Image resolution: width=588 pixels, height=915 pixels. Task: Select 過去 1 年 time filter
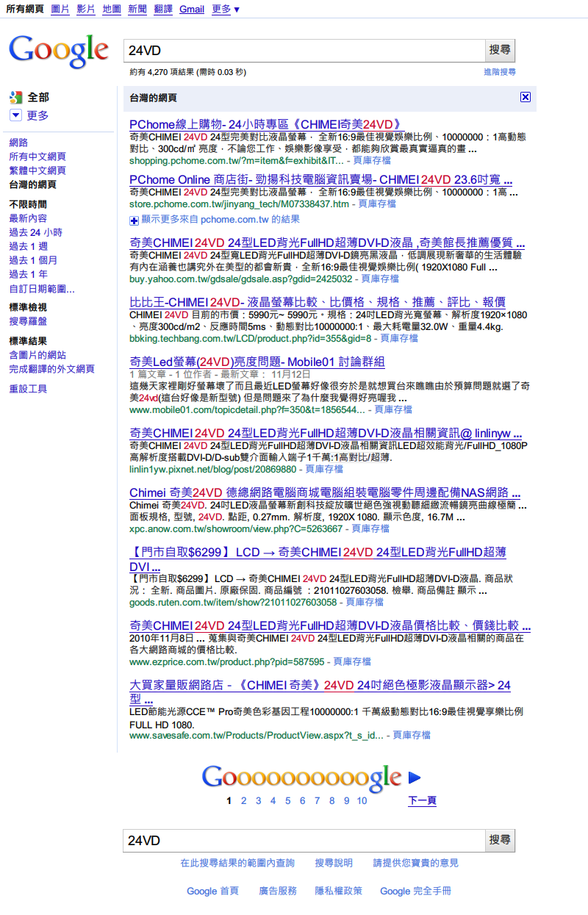click(x=28, y=274)
